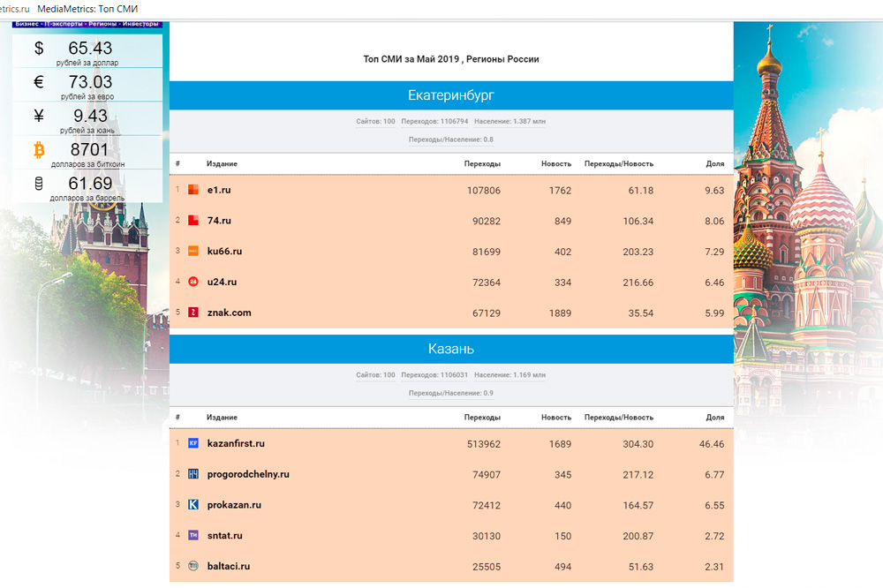
Task: Select the Екатеринбург section header
Action: [451, 95]
